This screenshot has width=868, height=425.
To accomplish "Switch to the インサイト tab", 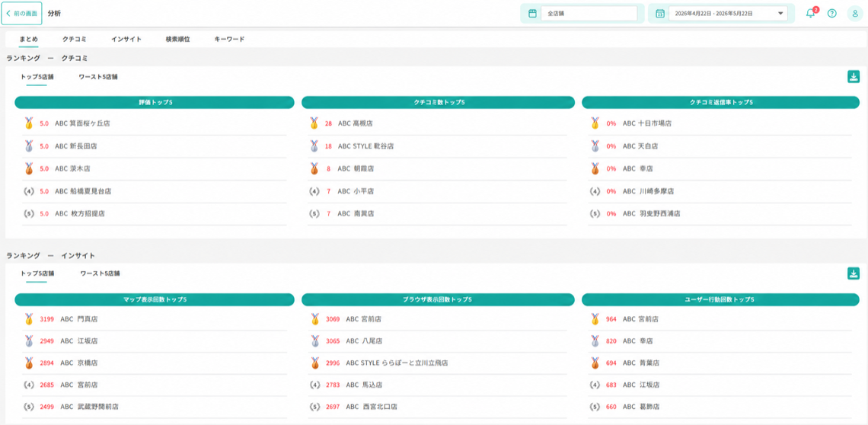I will (x=126, y=40).
